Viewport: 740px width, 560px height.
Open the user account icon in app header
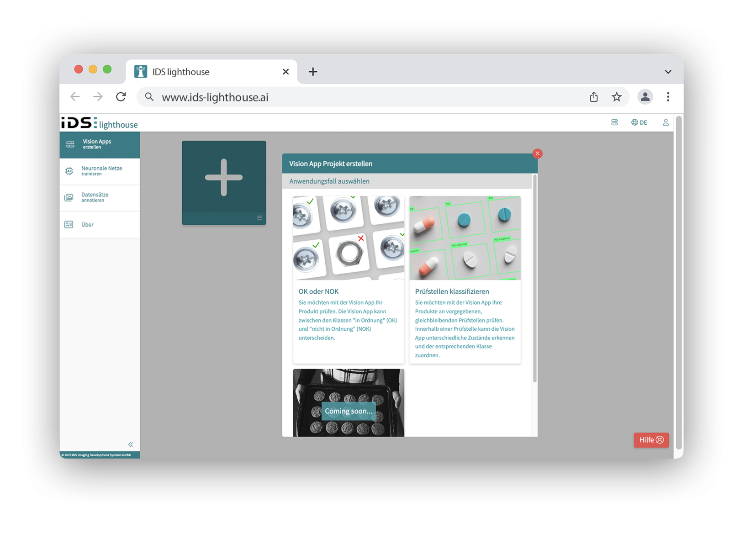click(666, 122)
